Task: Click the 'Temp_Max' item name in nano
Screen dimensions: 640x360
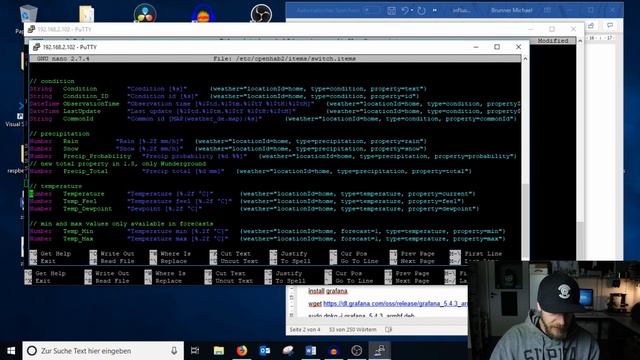Action: coord(78,239)
